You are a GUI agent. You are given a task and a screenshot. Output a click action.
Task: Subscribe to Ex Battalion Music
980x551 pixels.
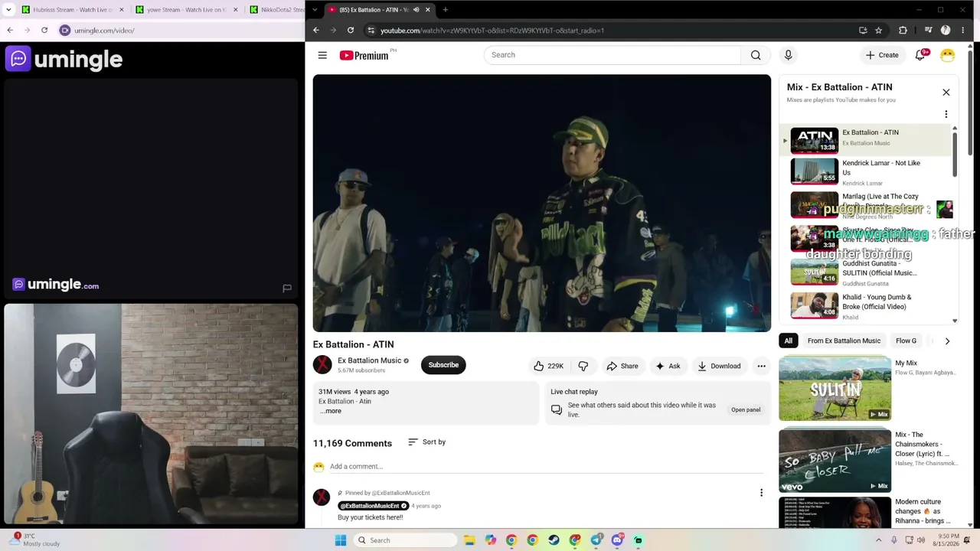coord(443,365)
